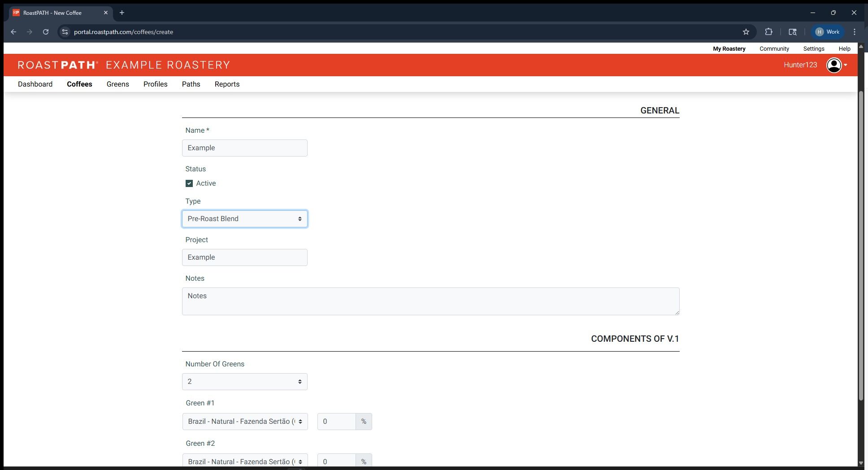Click the browser forward arrow
The width and height of the screenshot is (868, 470).
(30, 32)
